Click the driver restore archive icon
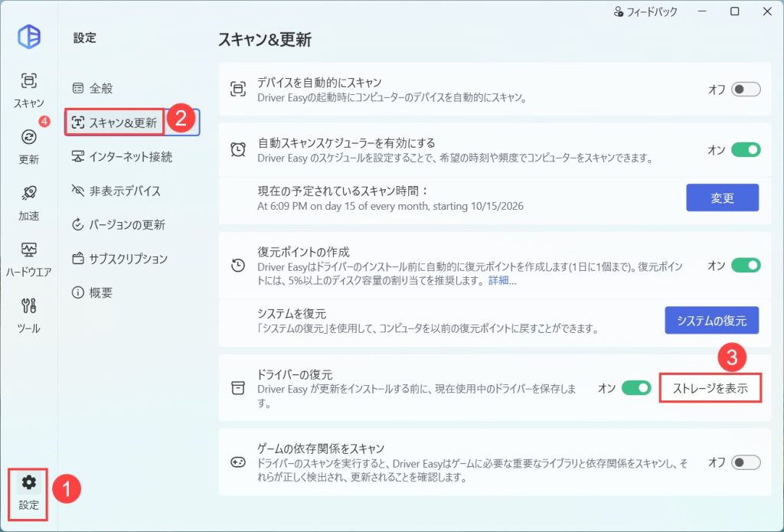 [x=238, y=388]
